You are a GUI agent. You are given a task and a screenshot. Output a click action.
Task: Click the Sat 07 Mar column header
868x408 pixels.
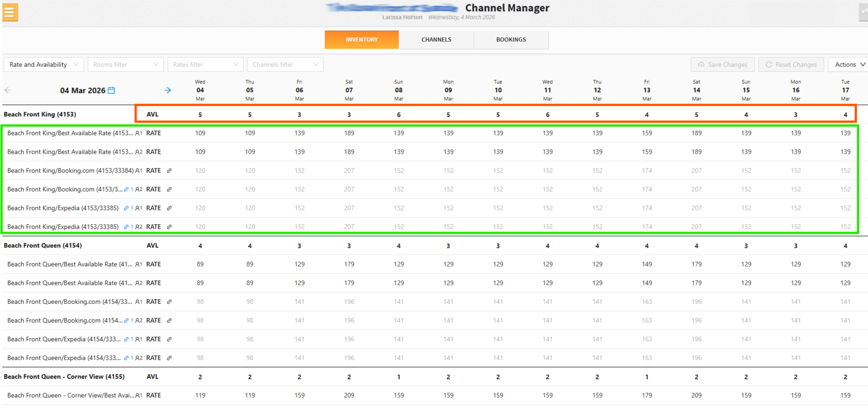349,90
